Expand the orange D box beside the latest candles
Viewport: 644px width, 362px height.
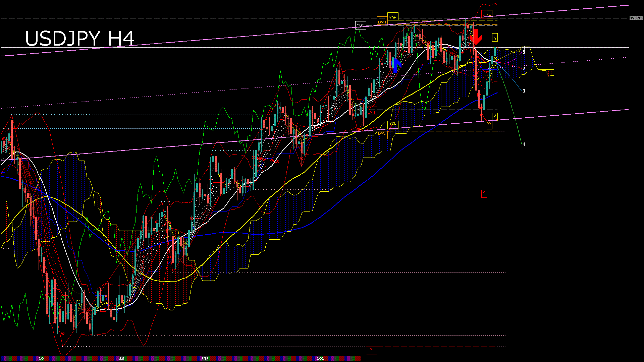495,115
